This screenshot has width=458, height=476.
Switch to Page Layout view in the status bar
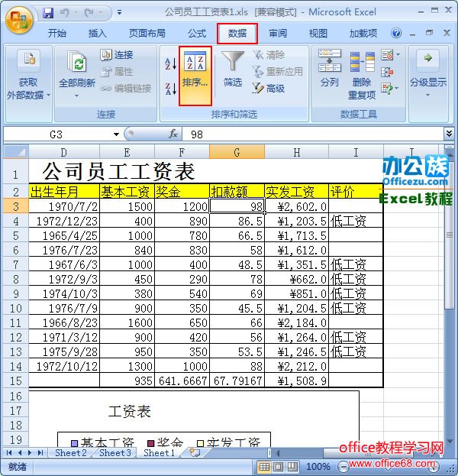tap(278, 467)
